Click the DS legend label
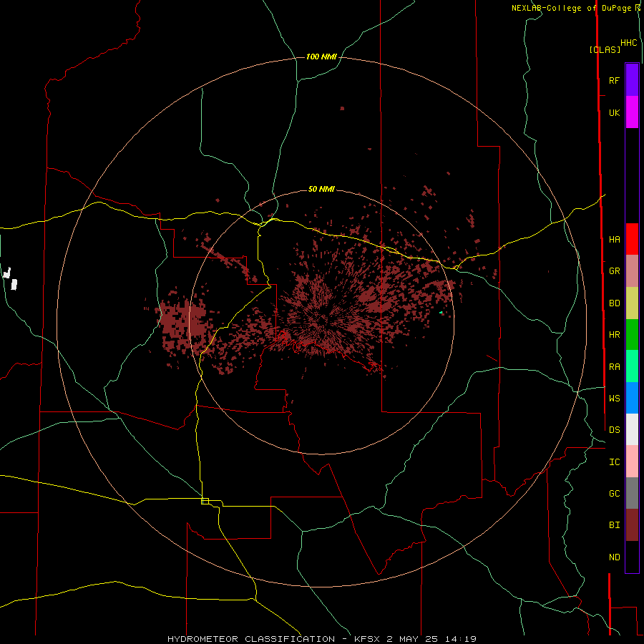This screenshot has width=644, height=644. tap(614, 430)
